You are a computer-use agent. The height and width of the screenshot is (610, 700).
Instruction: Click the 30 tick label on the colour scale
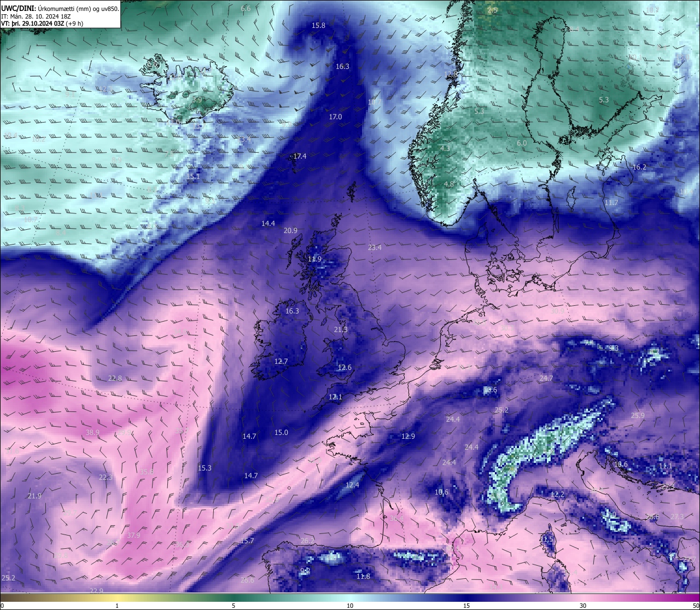(583, 606)
